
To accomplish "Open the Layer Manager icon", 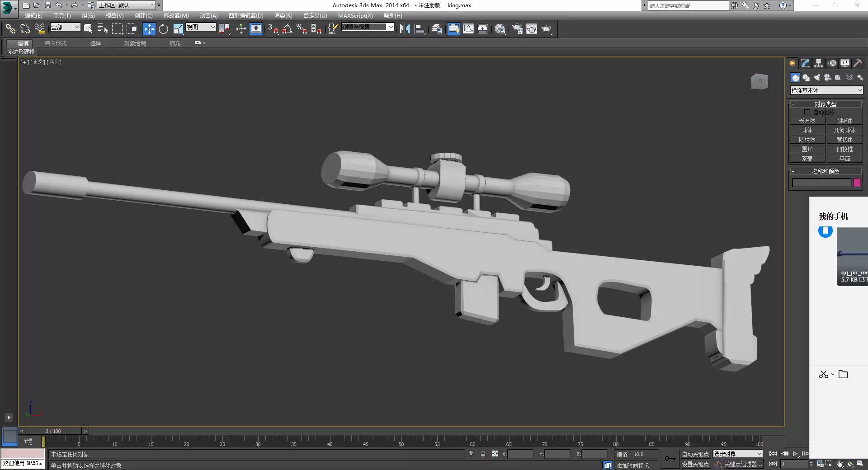I will pos(437,29).
